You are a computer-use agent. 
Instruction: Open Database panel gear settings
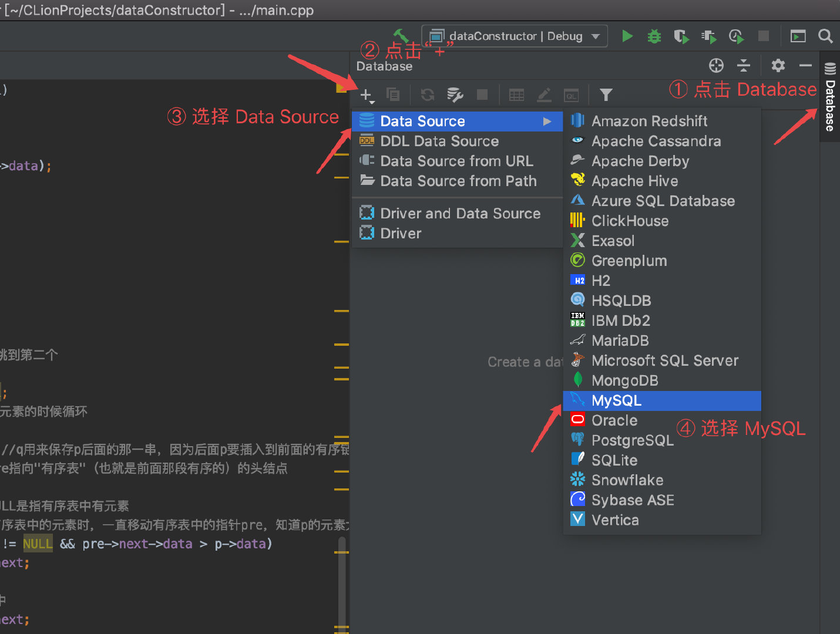[x=778, y=65]
